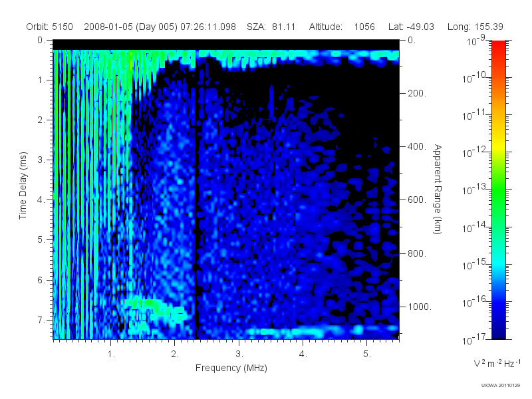Click the 'SZA: 81.11' value

(271, 27)
